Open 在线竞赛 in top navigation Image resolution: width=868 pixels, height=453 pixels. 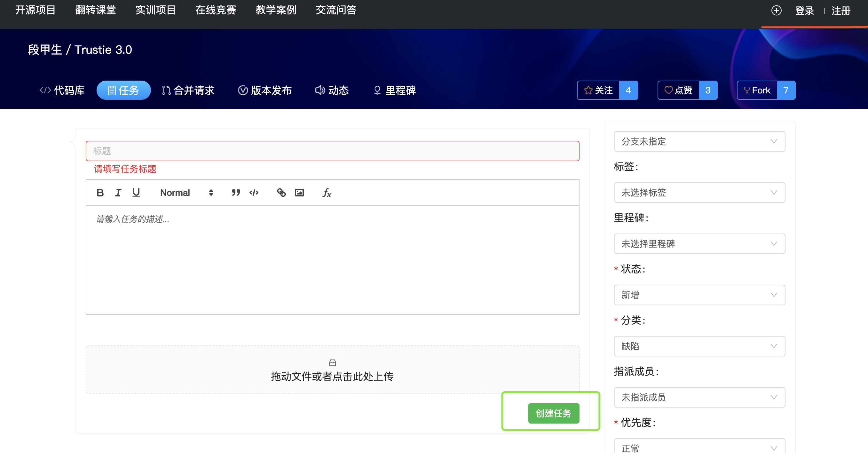216,10
